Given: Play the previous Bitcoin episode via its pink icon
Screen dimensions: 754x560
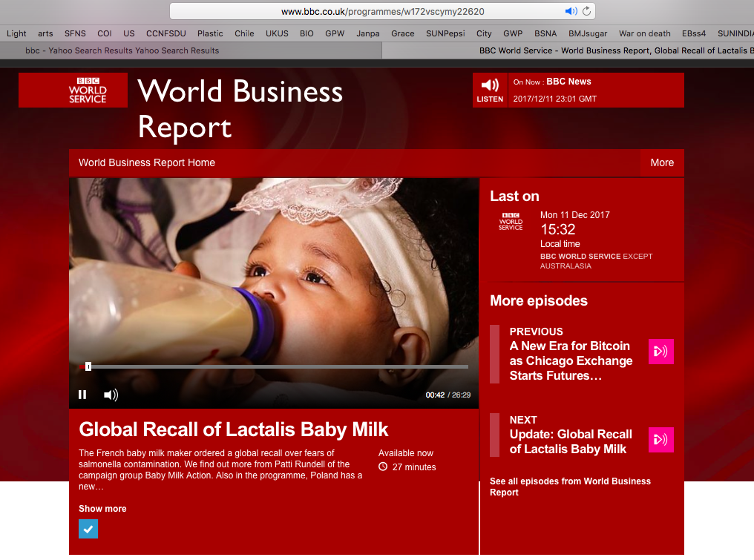Looking at the screenshot, I should [x=660, y=352].
